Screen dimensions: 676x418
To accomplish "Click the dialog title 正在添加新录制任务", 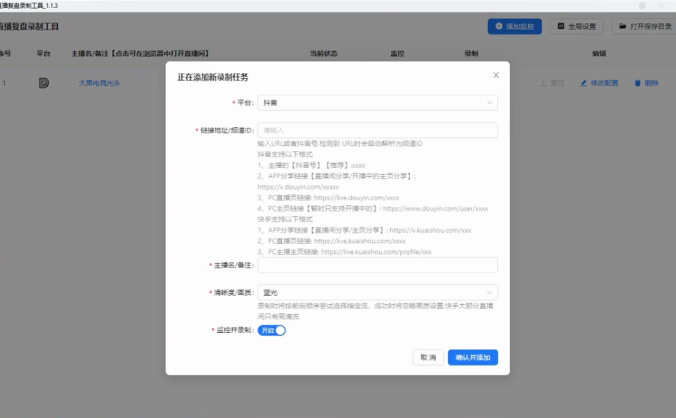I will (213, 77).
